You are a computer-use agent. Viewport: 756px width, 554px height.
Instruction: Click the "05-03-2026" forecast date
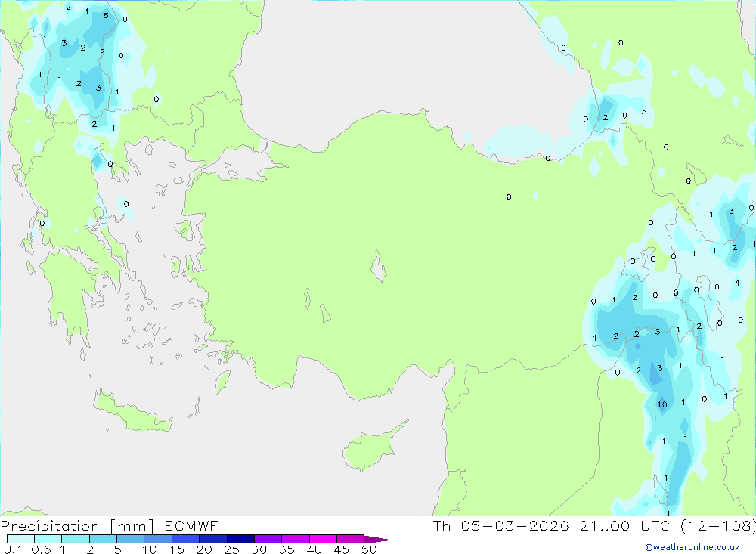515,525
